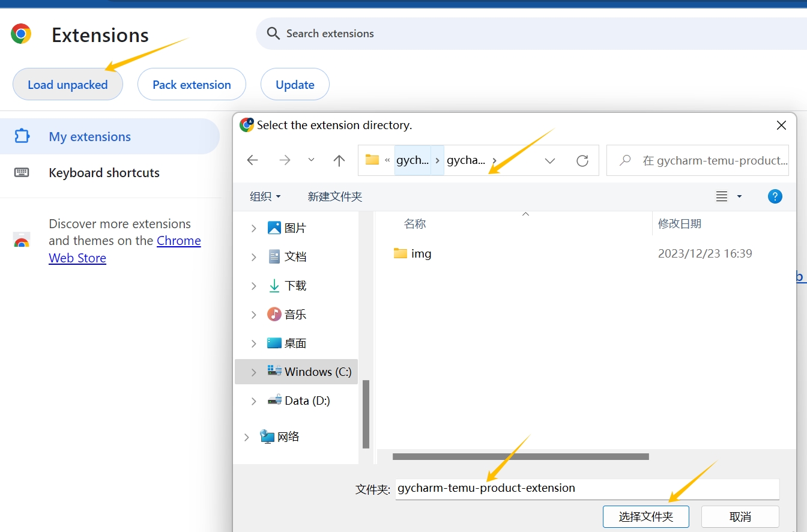Click the Pack extension button
Screen dimensions: 807x532
pos(192,85)
